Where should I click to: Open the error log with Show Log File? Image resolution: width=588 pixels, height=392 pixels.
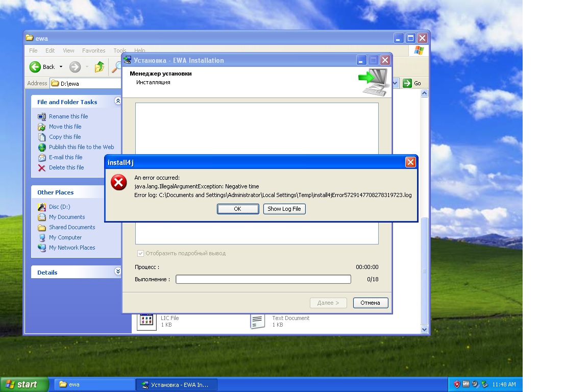[x=284, y=209]
